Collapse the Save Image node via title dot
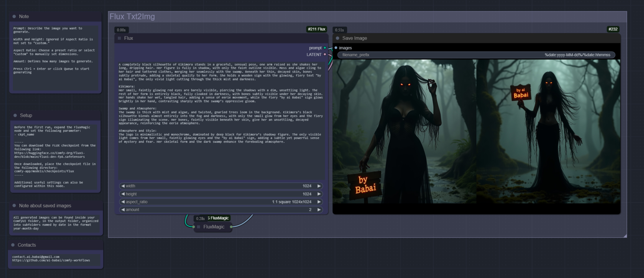 (337, 38)
